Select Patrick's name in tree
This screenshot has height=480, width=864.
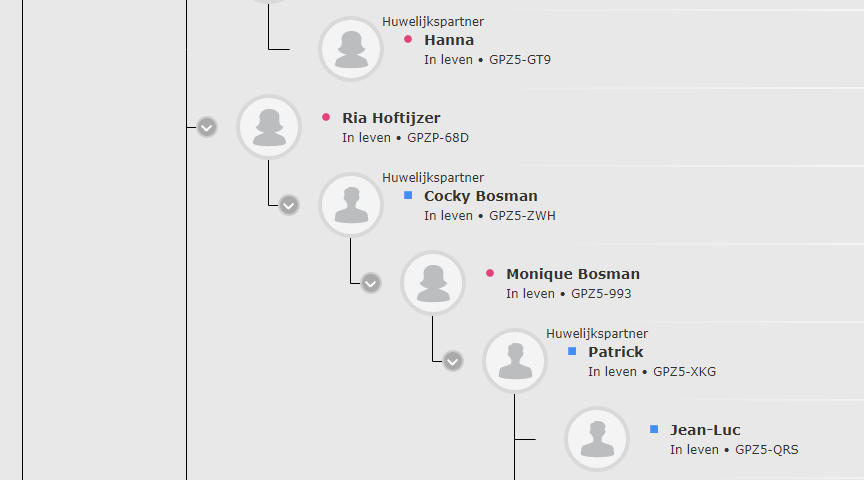coord(615,352)
